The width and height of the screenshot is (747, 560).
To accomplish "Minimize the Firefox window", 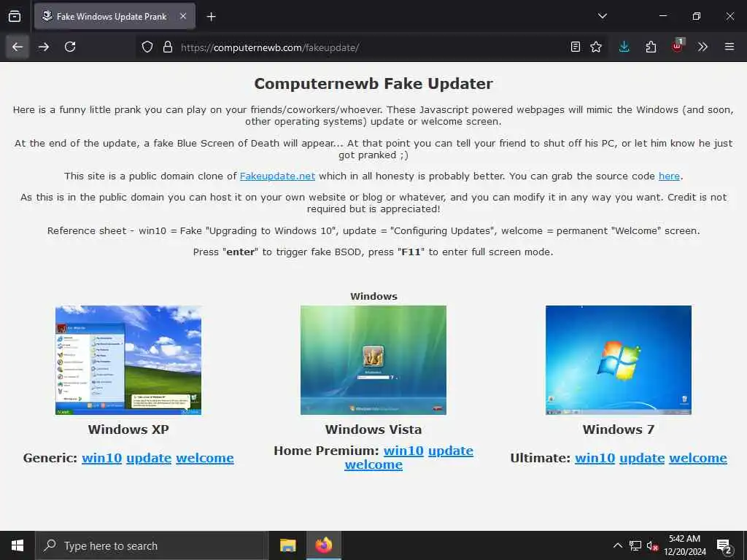I will (662, 16).
